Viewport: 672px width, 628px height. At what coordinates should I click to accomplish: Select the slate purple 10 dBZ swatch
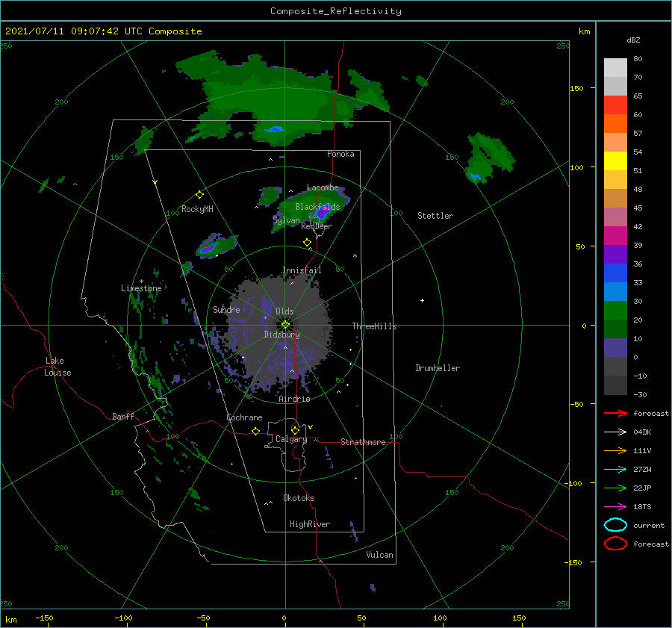[615, 348]
